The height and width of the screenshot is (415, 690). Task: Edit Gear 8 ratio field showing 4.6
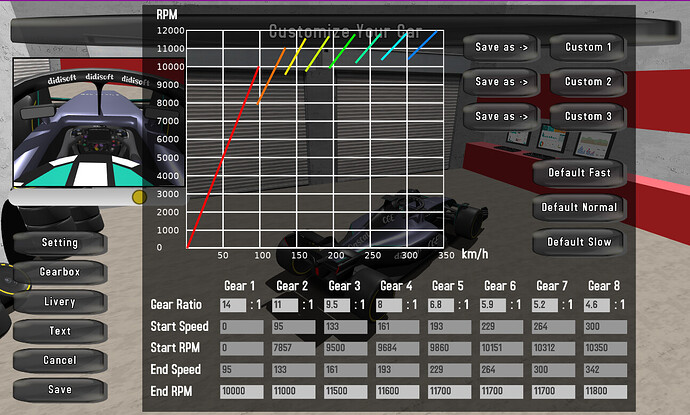tap(597, 305)
